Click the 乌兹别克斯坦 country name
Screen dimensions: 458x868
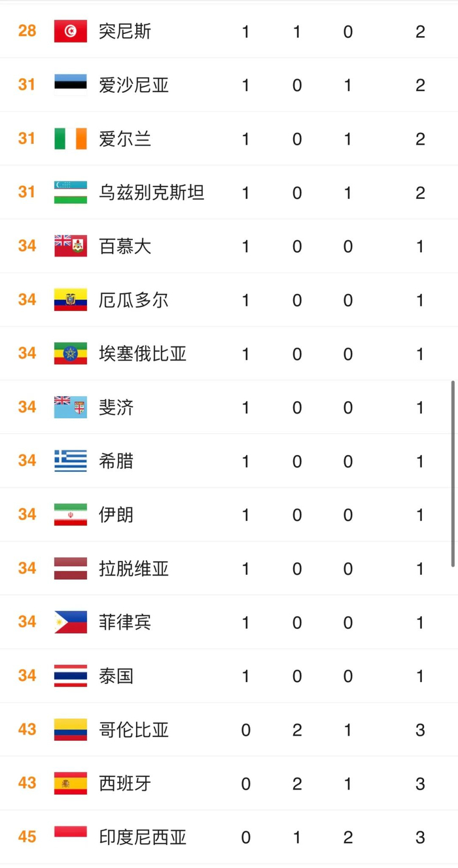151,192
